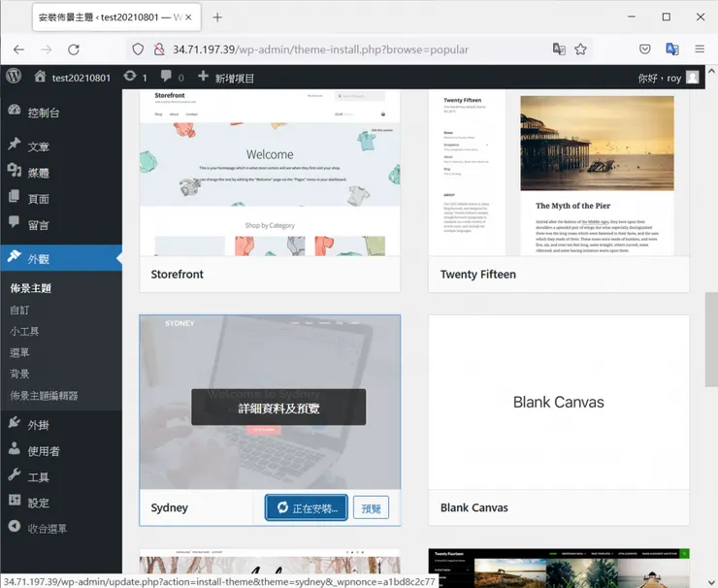Viewport: 718px width, 588px height.
Task: Click 詳細資料及預覽 overlay on Sydney
Action: coord(278,408)
